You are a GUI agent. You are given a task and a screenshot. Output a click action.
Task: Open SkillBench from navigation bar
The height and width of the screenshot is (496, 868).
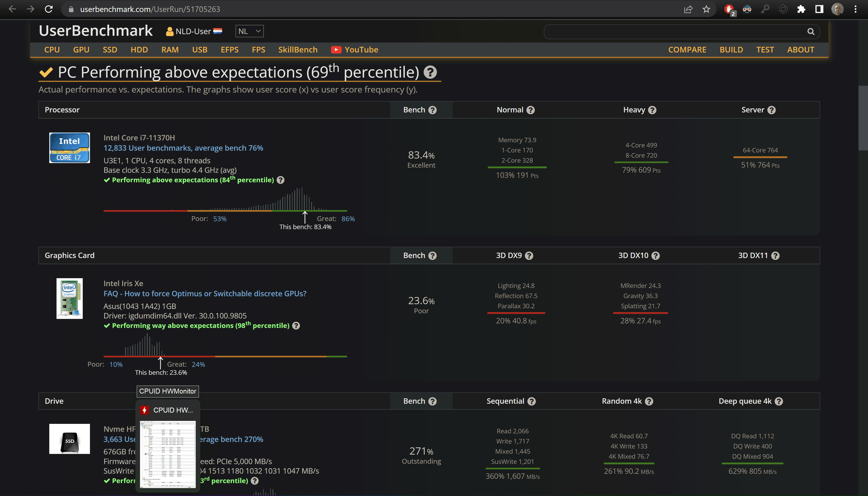point(298,50)
